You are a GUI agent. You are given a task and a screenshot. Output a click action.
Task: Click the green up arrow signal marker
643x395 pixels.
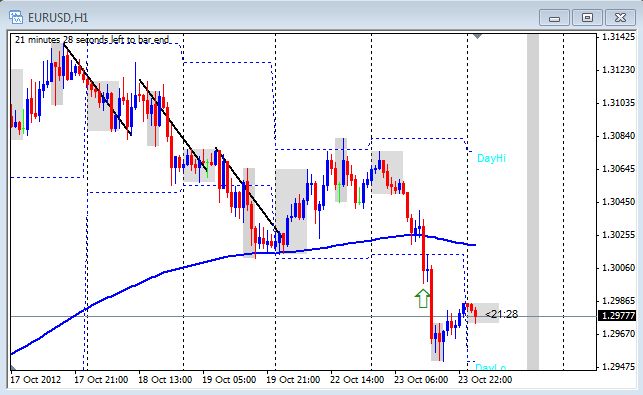422,298
